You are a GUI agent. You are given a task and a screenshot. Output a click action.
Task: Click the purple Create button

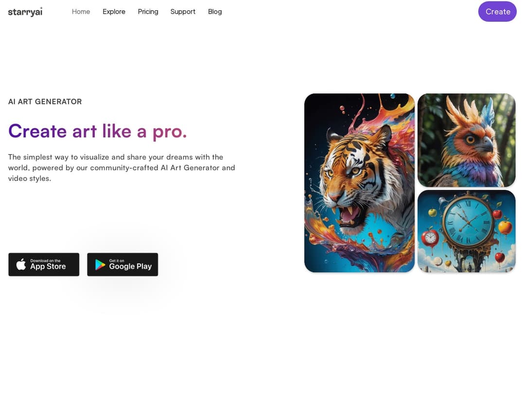coord(498,12)
